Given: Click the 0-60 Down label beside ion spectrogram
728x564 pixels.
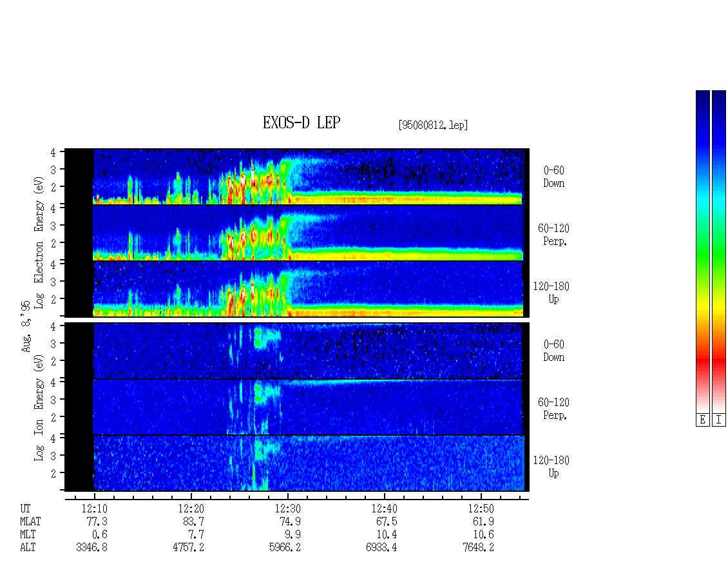Looking at the screenshot, I should (x=554, y=351).
